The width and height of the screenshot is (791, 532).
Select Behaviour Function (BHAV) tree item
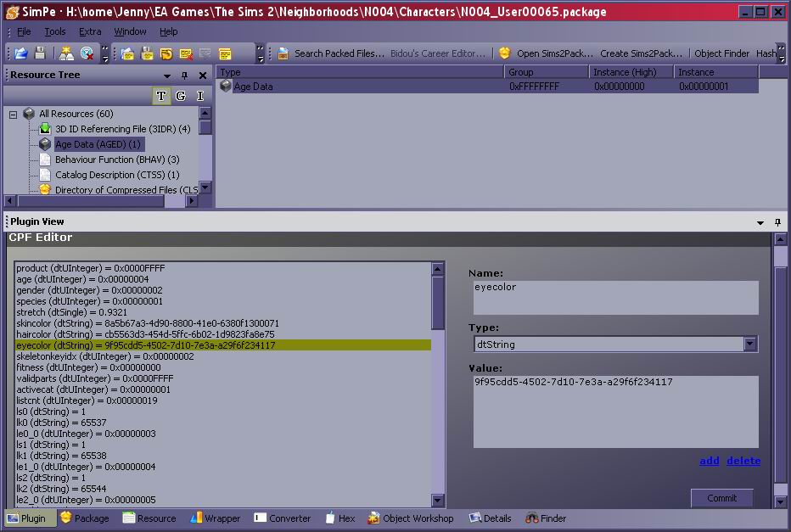117,160
